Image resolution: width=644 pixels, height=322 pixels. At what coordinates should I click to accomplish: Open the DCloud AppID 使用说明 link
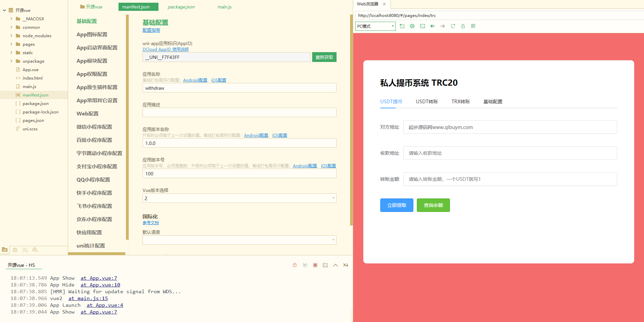[165, 49]
